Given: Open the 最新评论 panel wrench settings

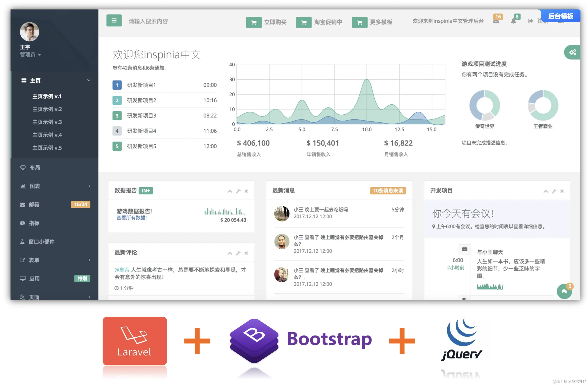Looking at the screenshot, I should point(238,253).
